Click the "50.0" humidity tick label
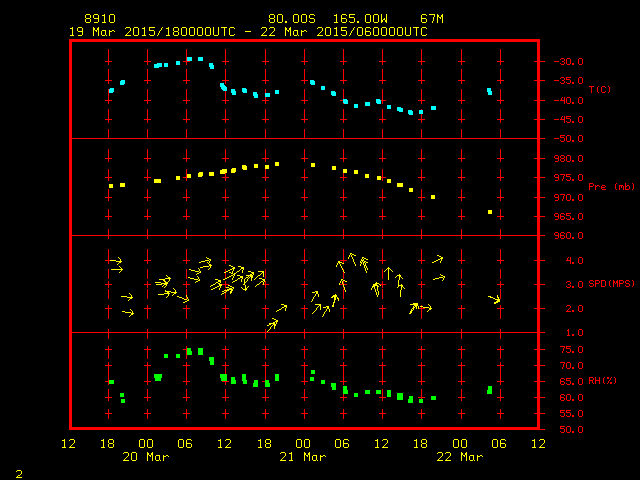 571,430
